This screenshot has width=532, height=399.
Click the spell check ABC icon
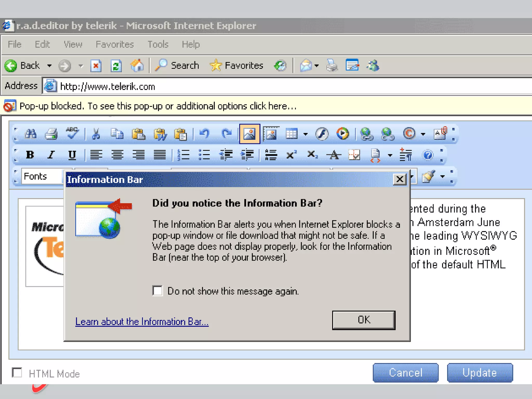tap(72, 134)
